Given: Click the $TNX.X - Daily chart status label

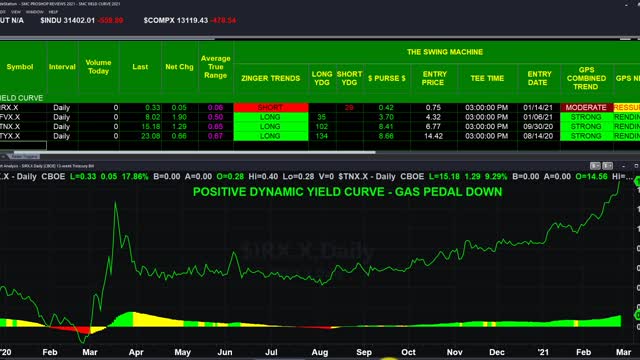Looking at the screenshot, I should 367,177.
